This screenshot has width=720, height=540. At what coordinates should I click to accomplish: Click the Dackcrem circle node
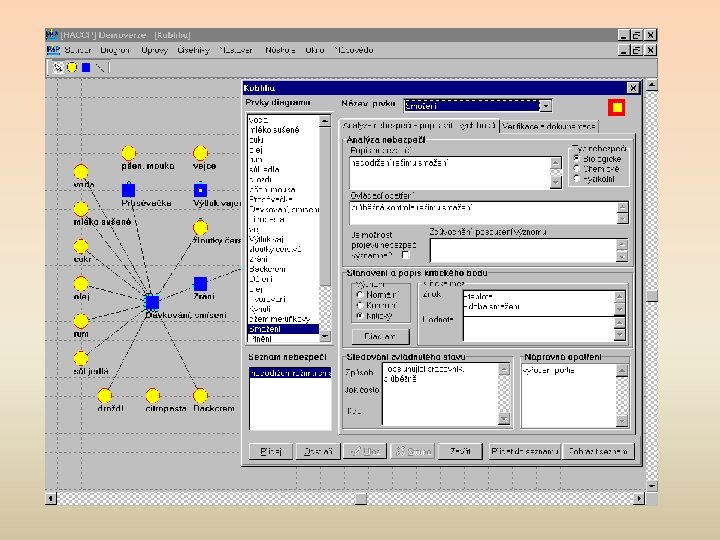(x=200, y=395)
